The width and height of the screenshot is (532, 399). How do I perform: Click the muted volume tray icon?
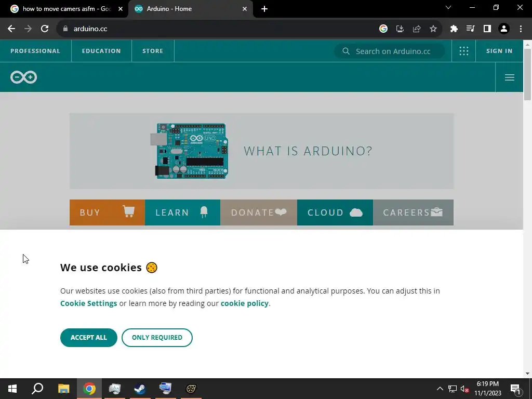465,389
